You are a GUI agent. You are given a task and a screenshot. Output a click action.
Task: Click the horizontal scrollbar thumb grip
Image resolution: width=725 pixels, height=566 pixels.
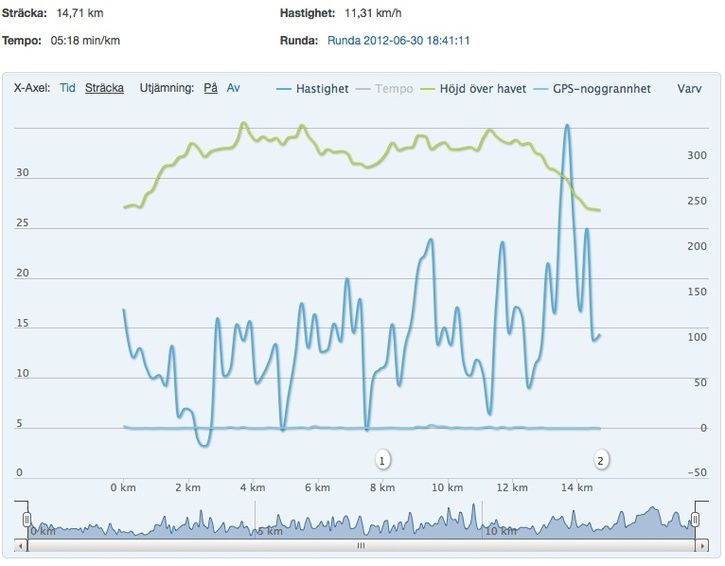(x=361, y=547)
